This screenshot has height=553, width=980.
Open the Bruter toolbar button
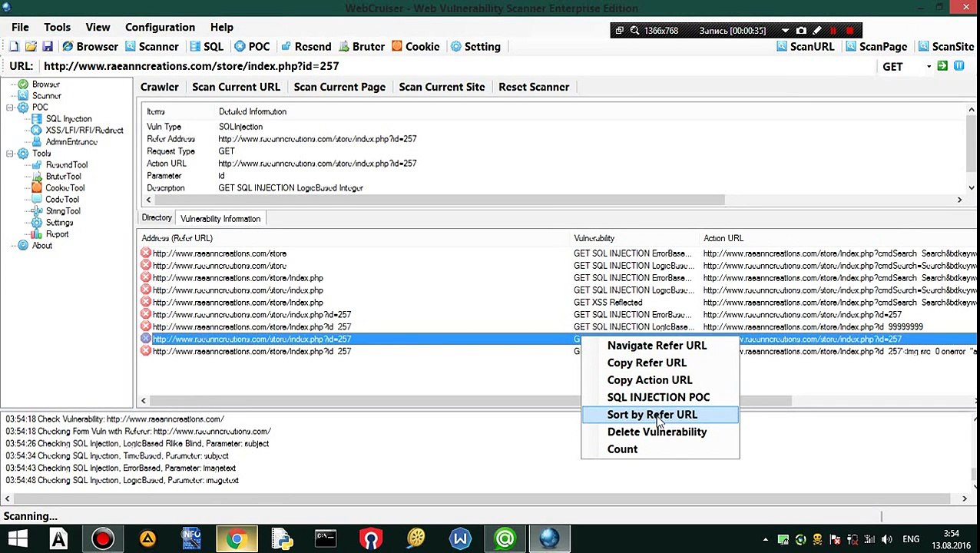(x=362, y=47)
